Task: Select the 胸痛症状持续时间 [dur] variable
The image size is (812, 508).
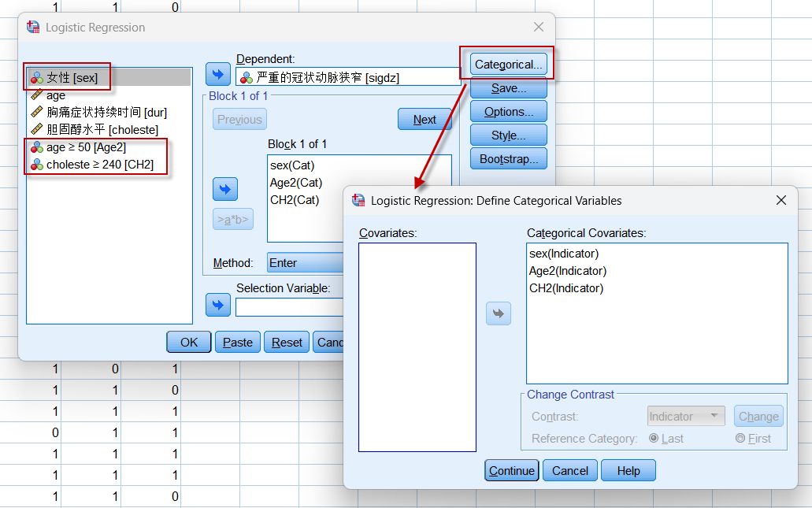Action: [x=106, y=113]
